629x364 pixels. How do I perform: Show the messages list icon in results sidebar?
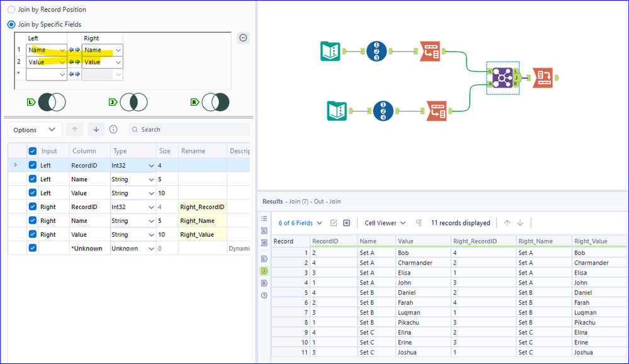(x=264, y=219)
